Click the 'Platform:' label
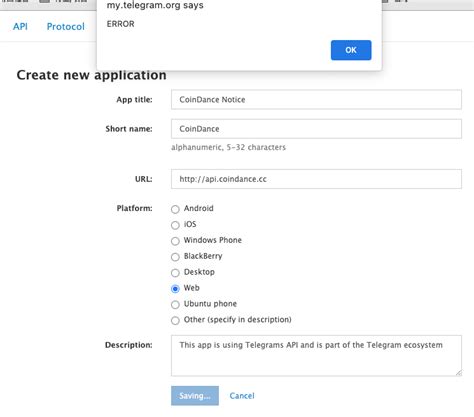The image size is (474, 417). pos(135,208)
